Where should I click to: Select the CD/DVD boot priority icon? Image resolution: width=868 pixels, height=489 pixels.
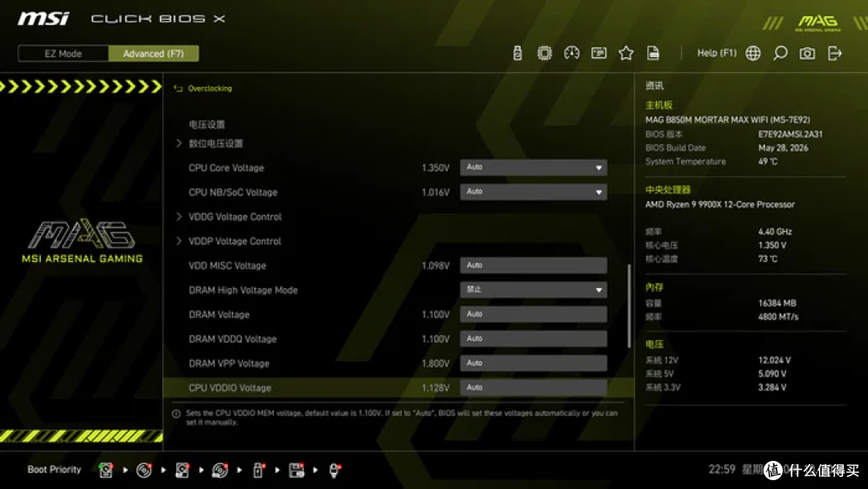pyautogui.click(x=144, y=471)
